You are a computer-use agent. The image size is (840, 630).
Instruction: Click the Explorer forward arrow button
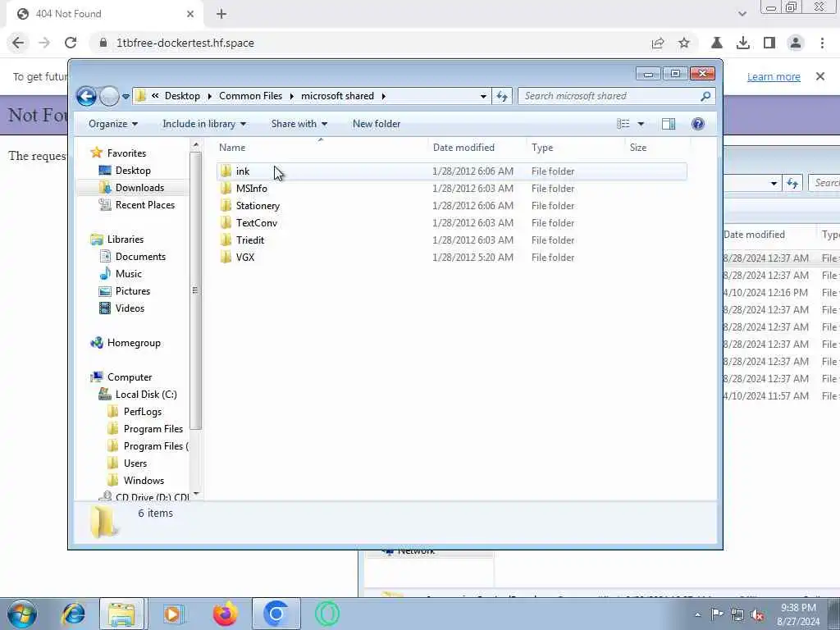[x=109, y=97]
